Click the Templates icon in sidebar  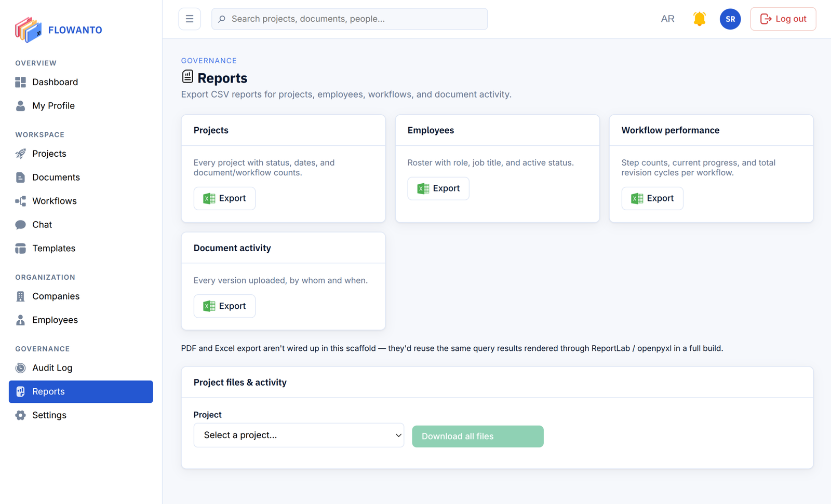tap(20, 249)
